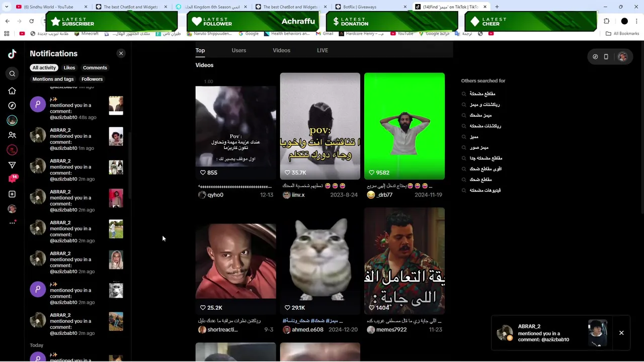Open the browser Extensions puzzle icon
The height and width of the screenshot is (362, 644).
point(606,21)
